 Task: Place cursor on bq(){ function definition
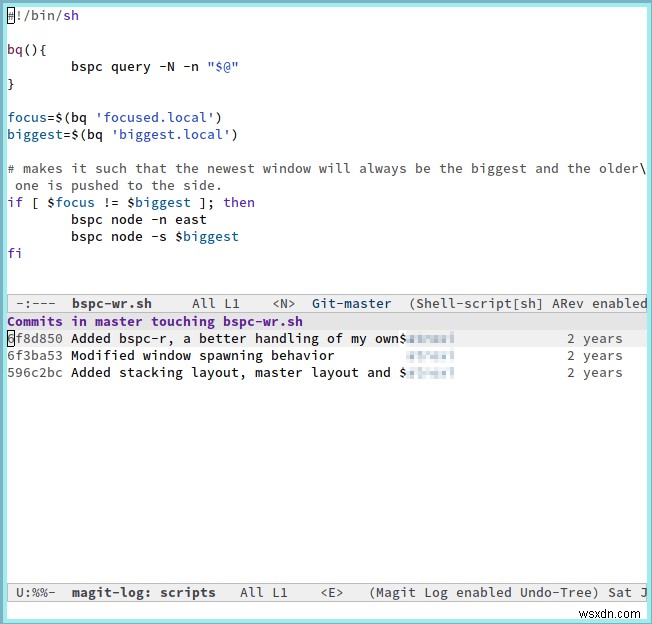(27, 50)
